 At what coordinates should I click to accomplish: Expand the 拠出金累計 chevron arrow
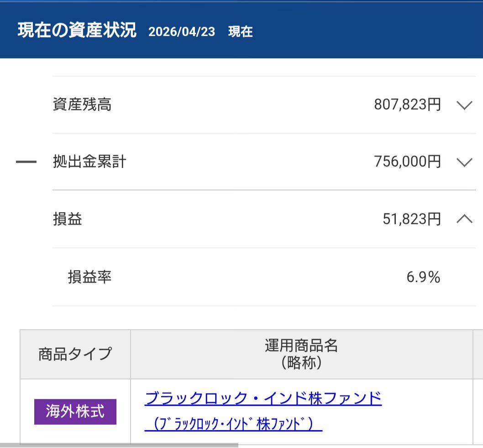464,162
